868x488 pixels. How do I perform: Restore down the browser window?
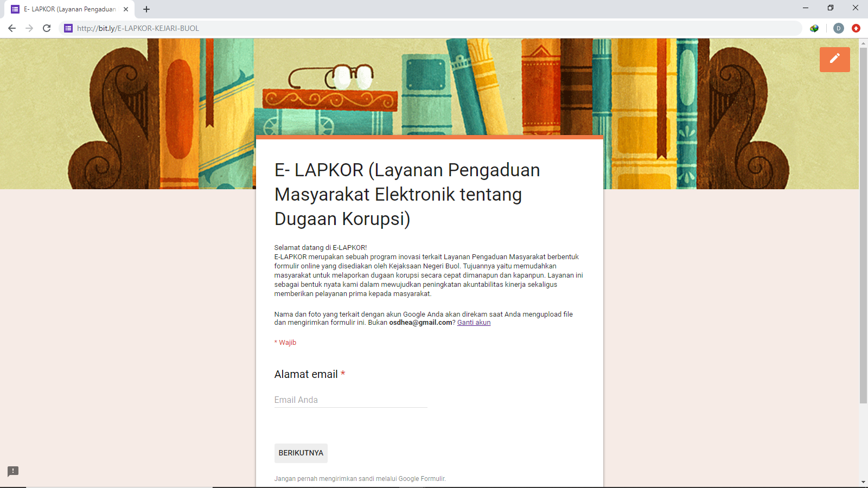tap(831, 8)
